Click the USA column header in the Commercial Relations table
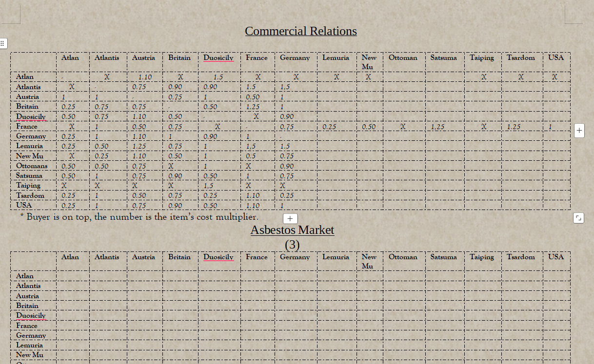 pyautogui.click(x=556, y=57)
